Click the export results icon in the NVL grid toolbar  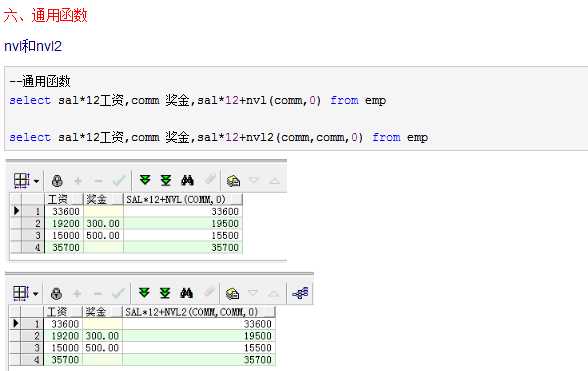click(x=233, y=181)
